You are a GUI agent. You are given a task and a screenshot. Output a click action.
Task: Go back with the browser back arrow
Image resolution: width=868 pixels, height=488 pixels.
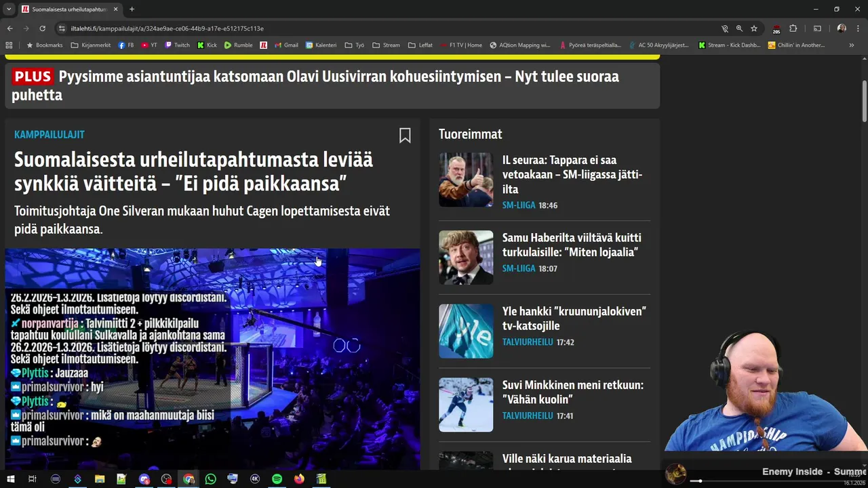point(9,28)
